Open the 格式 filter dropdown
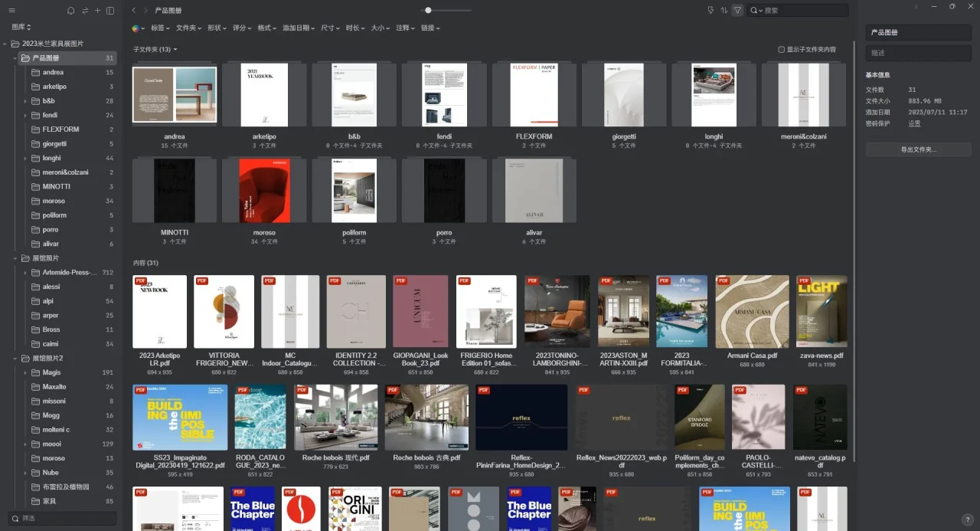980x531 pixels. pos(267,28)
